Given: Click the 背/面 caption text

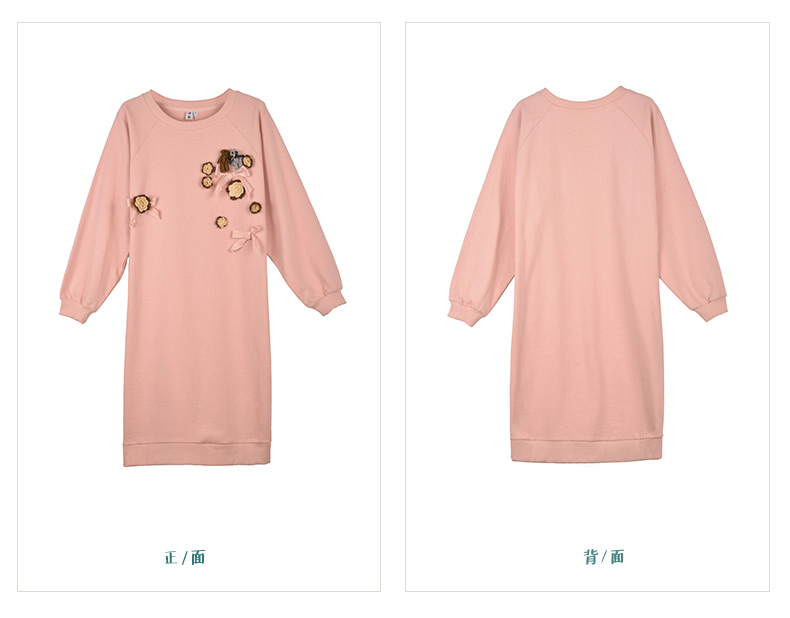Looking at the screenshot, I should [x=604, y=557].
